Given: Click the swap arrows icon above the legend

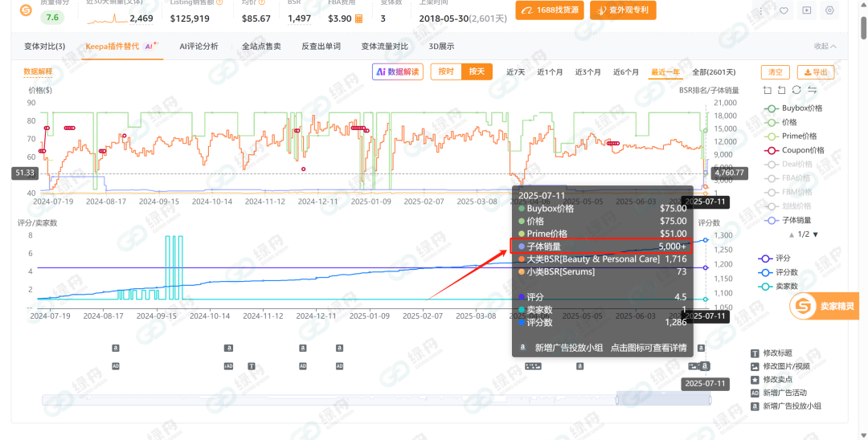Looking at the screenshot, I should tap(812, 90).
